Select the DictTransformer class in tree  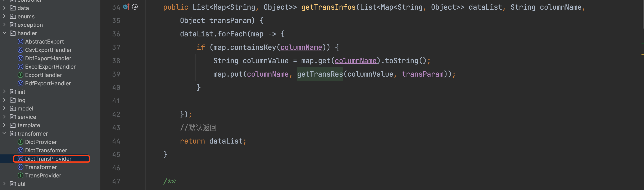coord(46,150)
